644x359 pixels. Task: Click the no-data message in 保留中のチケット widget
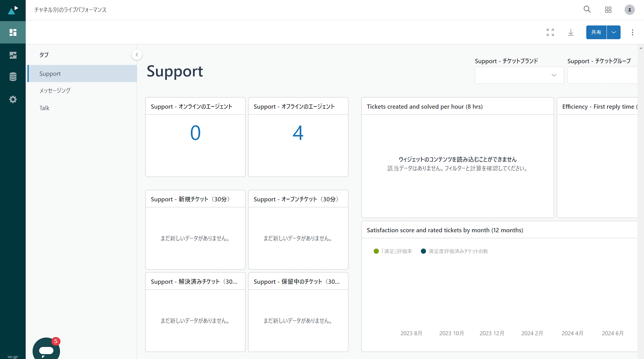[x=298, y=321]
